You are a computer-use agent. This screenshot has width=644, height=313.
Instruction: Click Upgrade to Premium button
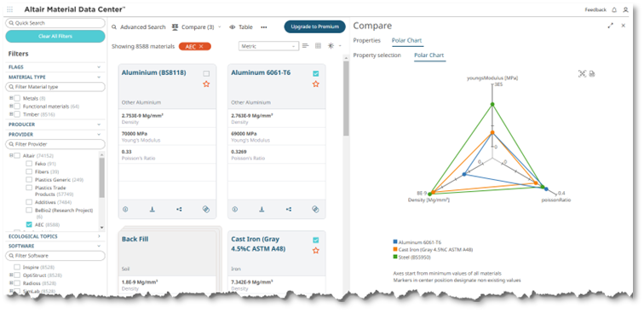tap(314, 26)
